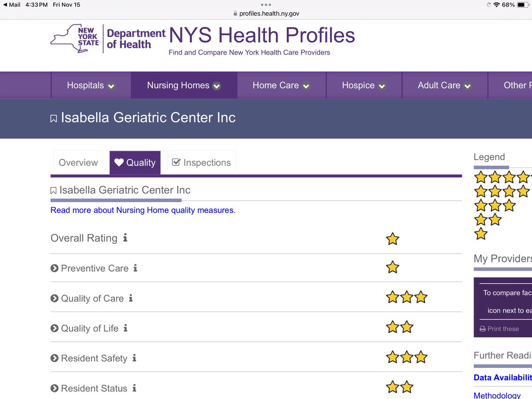Click the printer icon in My Providers
This screenshot has height=399, width=532.
[x=482, y=329]
